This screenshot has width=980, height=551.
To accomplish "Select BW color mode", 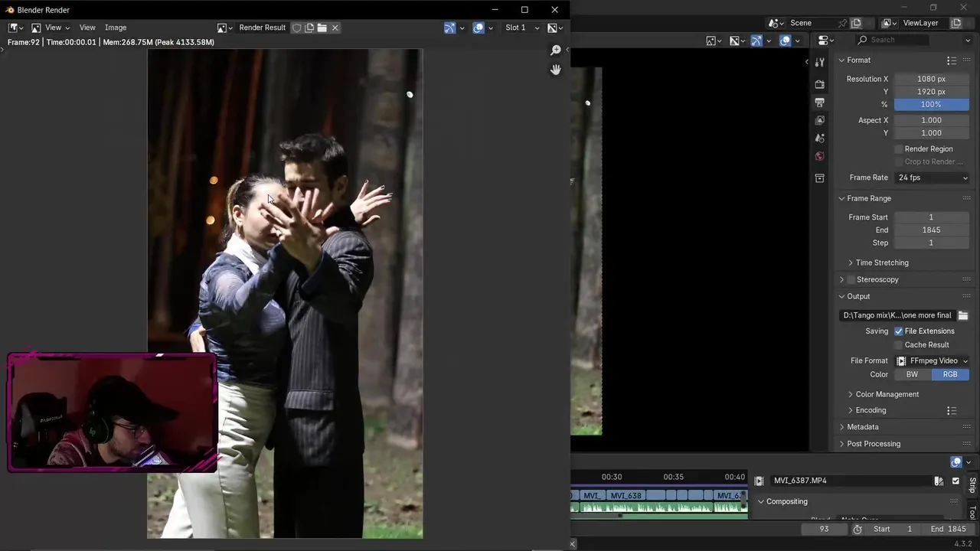I will [912, 374].
